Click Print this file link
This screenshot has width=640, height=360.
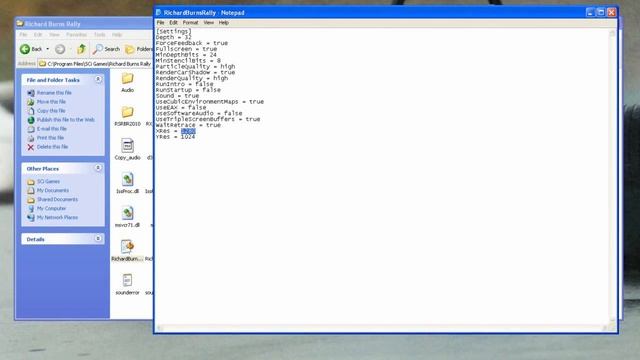tap(50, 138)
